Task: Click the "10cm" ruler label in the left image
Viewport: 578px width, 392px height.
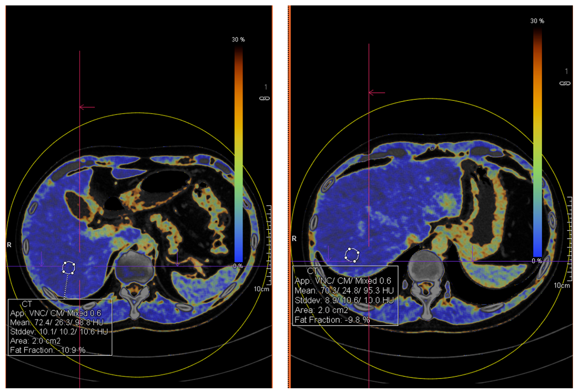Action: 262,289
